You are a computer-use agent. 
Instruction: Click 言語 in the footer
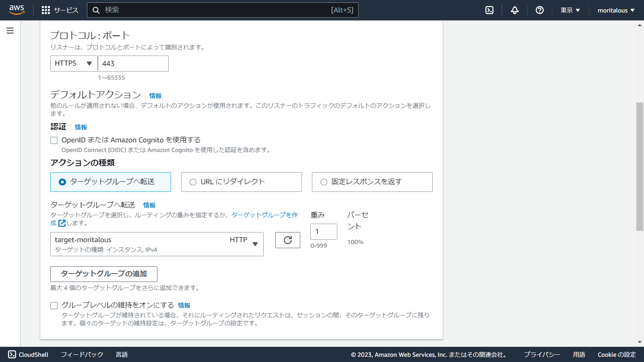(x=122, y=354)
